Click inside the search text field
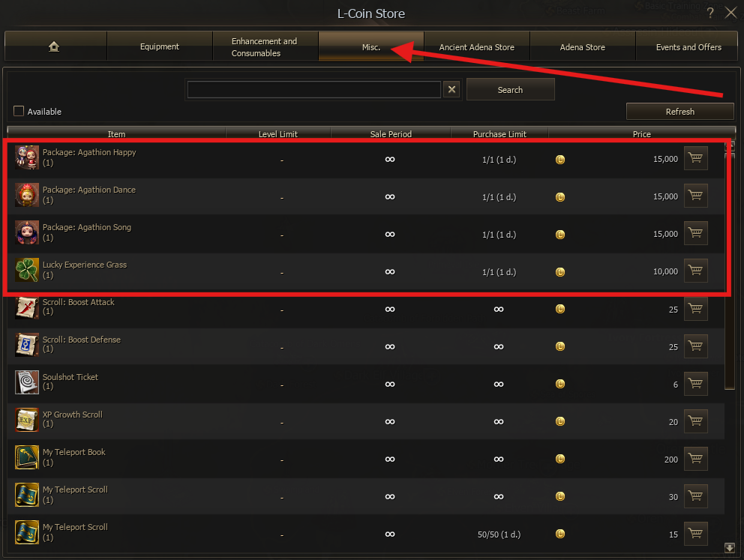The image size is (744, 560). coord(313,90)
